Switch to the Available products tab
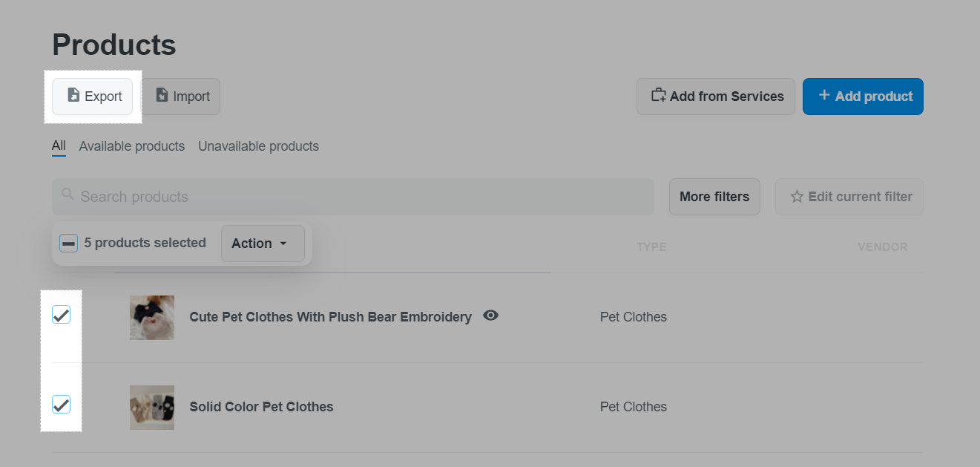Image resolution: width=980 pixels, height=467 pixels. [132, 146]
